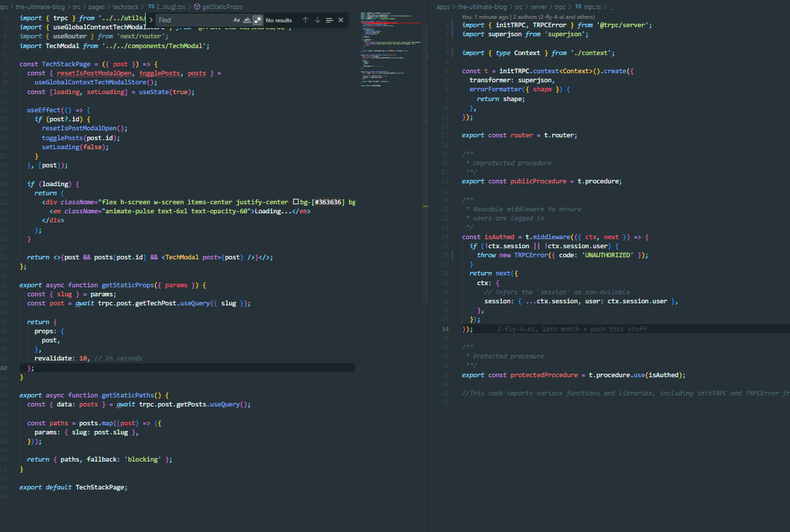790x532 pixels.
Task: Close the Find widget
Action: click(341, 20)
